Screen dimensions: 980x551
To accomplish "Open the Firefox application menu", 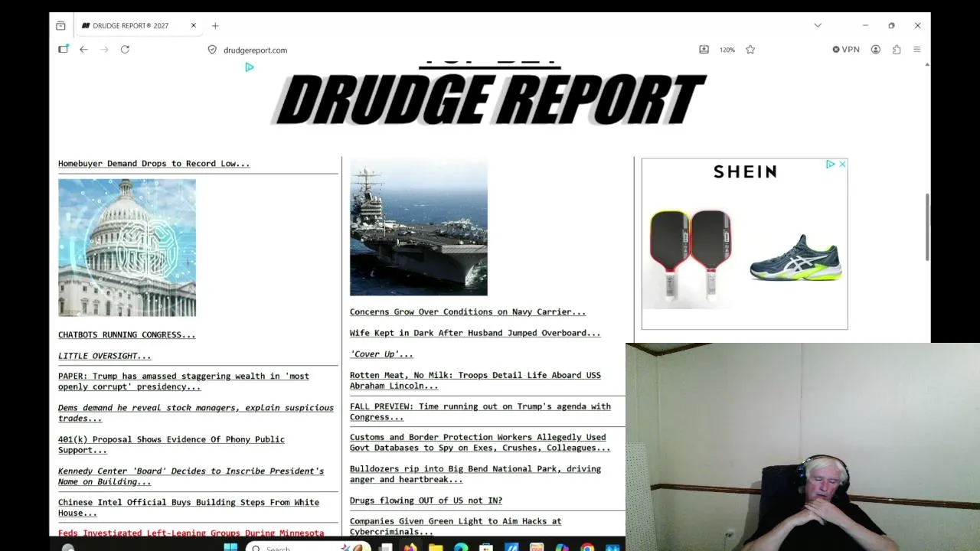I will click(x=917, y=49).
